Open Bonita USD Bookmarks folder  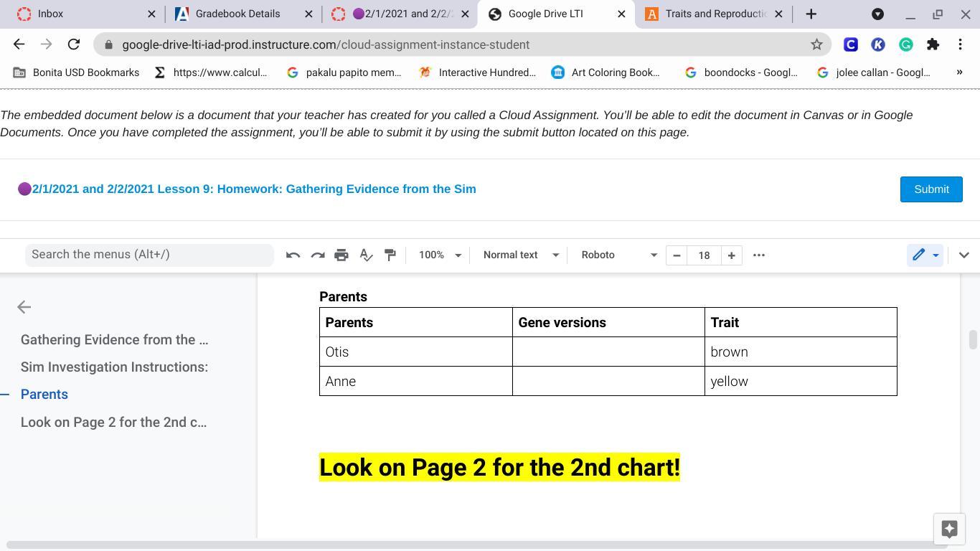click(77, 72)
